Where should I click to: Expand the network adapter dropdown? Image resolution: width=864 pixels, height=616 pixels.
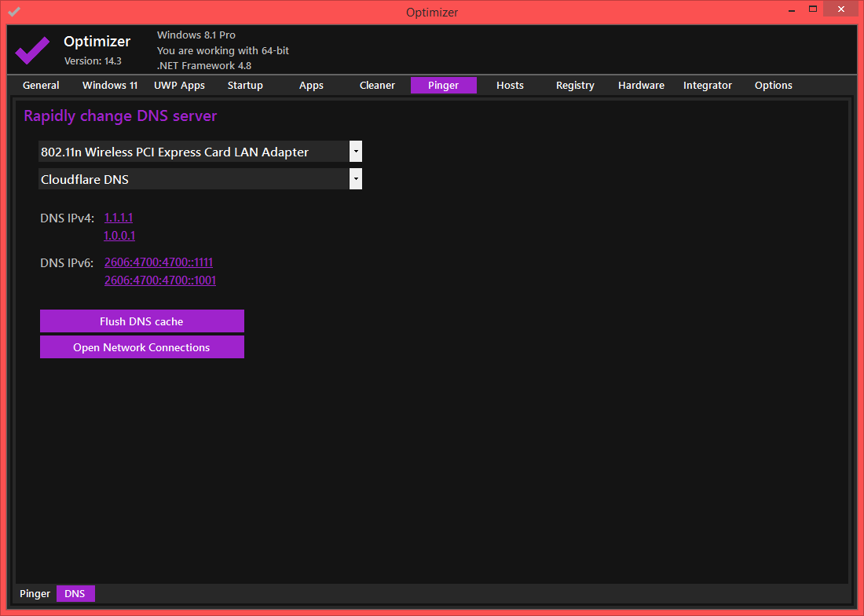[x=356, y=152]
